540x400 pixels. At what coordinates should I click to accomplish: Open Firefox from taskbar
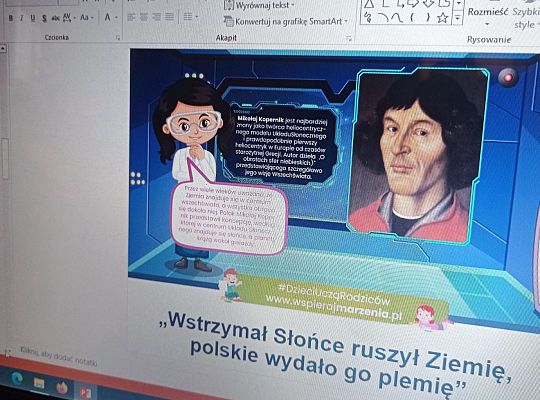pos(62,388)
